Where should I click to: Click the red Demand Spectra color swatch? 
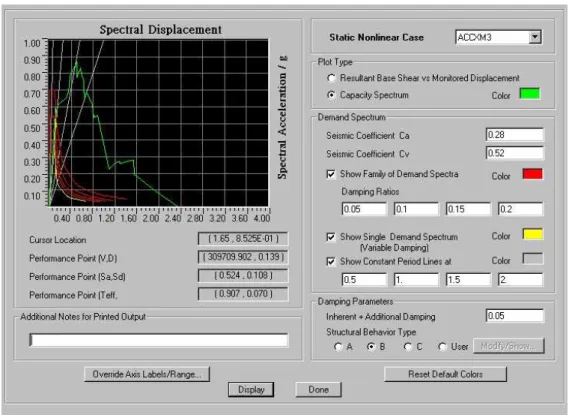(532, 174)
